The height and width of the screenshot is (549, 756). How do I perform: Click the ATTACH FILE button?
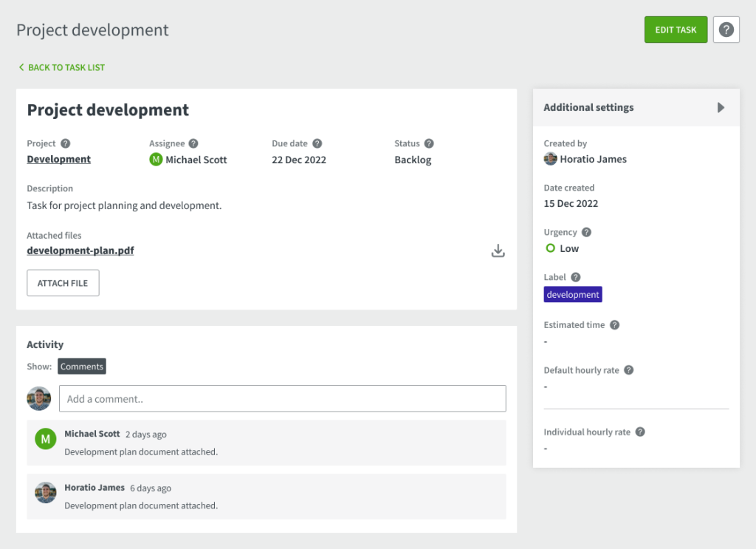point(63,283)
